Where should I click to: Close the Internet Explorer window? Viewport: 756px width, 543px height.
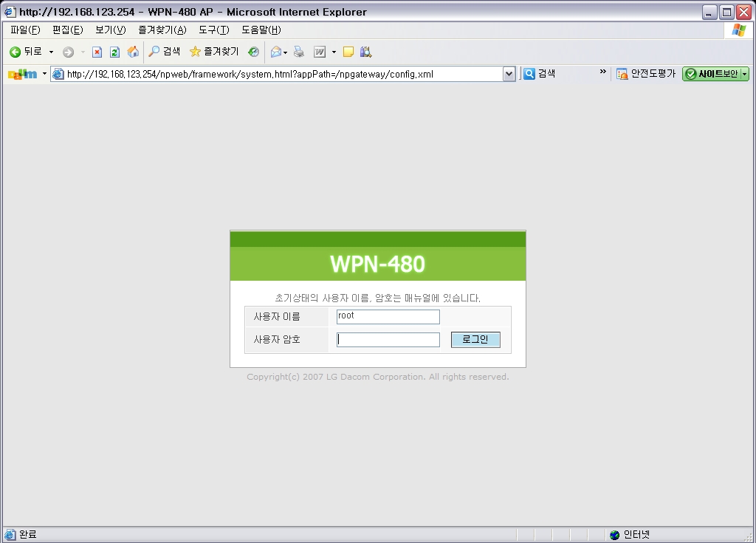pos(744,12)
